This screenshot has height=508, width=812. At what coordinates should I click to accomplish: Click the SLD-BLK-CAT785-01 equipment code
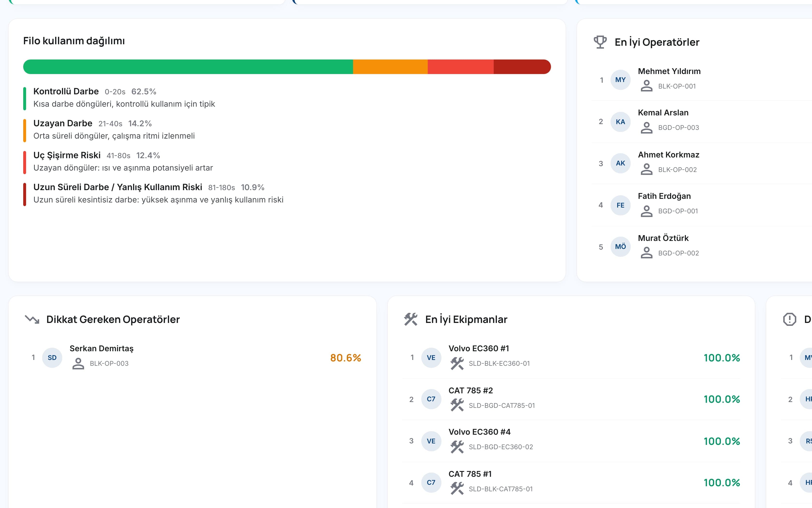click(x=501, y=489)
